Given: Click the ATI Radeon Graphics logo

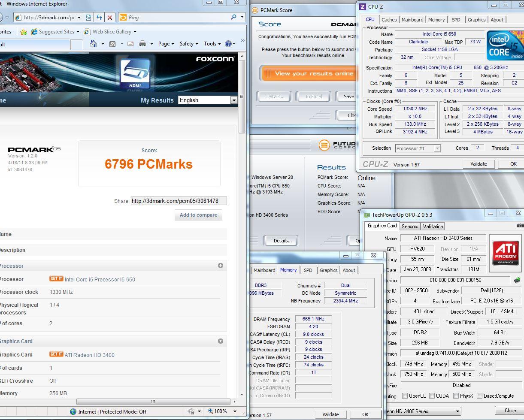Looking at the screenshot, I should [x=506, y=253].
